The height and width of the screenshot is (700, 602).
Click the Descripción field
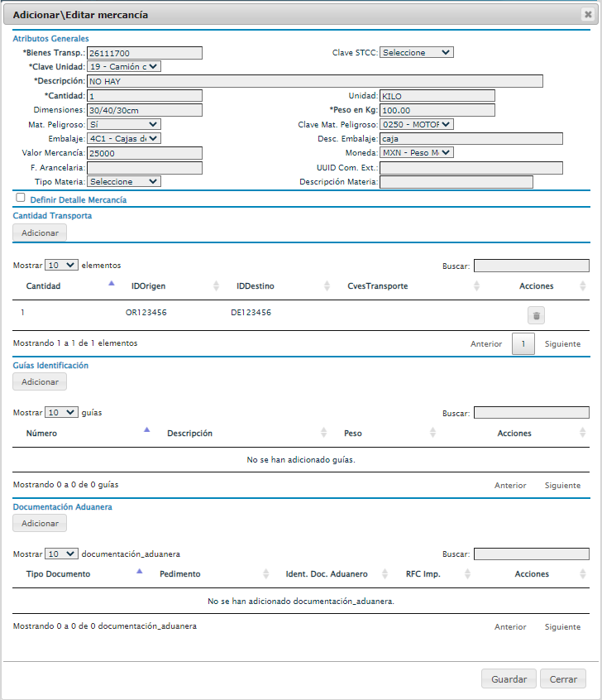coord(315,81)
